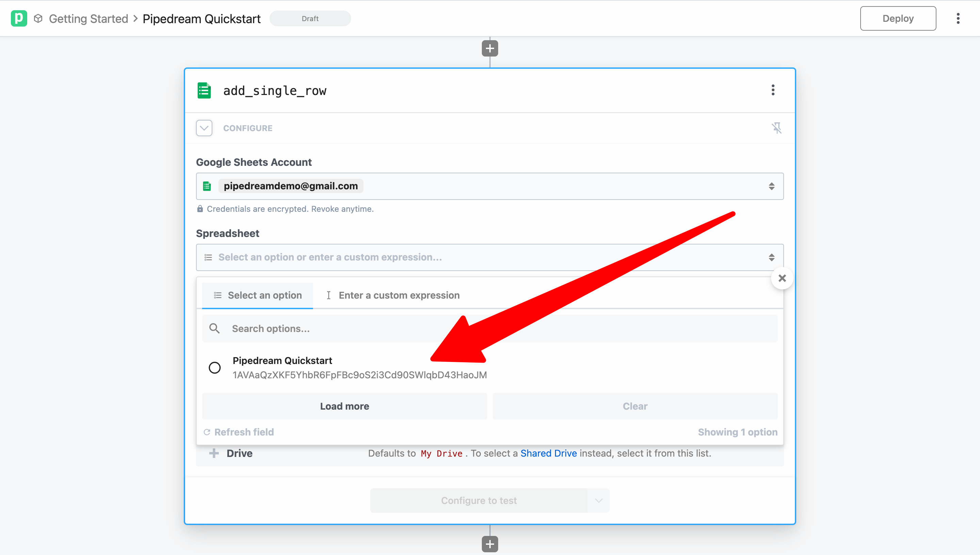Click the Showing 1 option label
980x555 pixels.
pos(737,432)
